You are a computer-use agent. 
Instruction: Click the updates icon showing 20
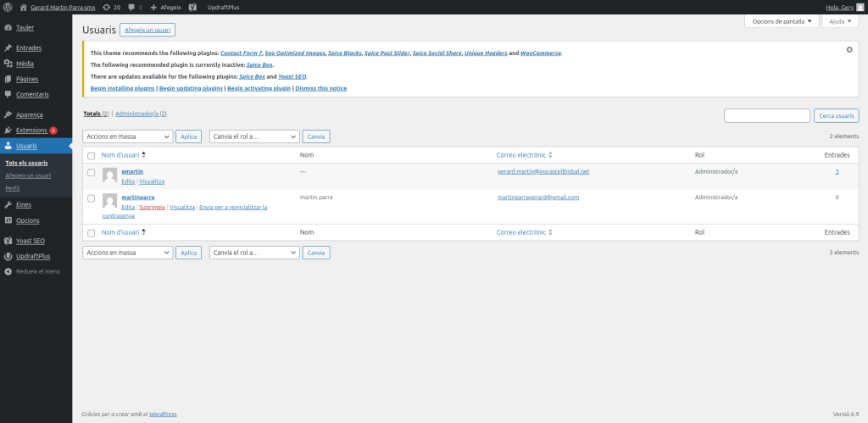[110, 7]
